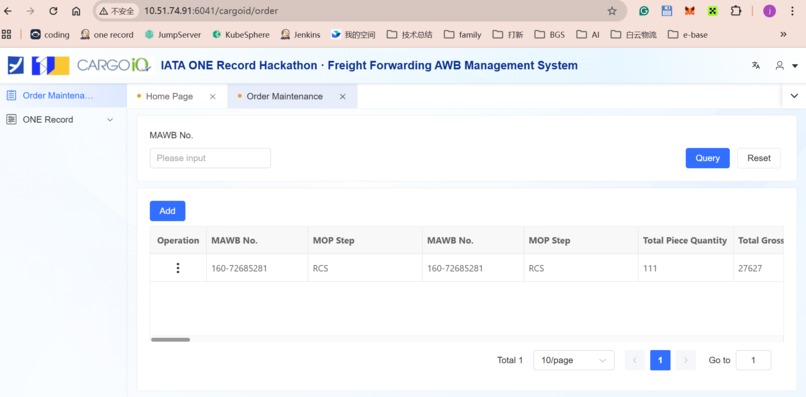Open row operations three-dot menu
The image size is (806, 397).
click(x=178, y=268)
